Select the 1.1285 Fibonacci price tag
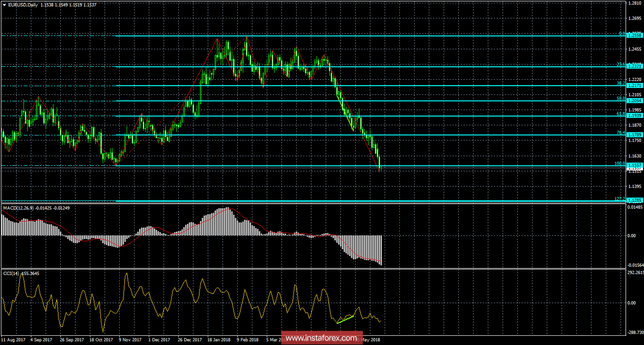The image size is (644, 345). (x=635, y=200)
